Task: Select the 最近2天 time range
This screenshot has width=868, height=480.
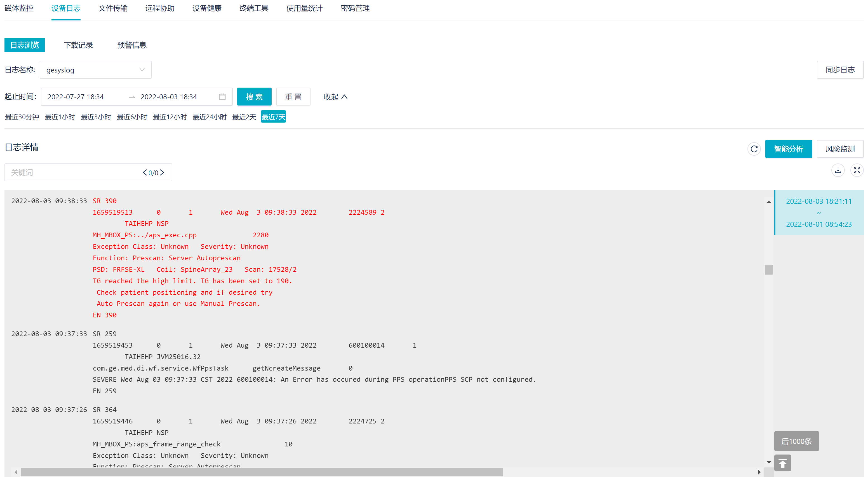Action: pyautogui.click(x=244, y=117)
